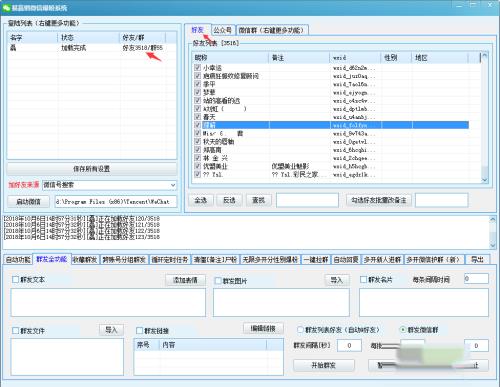Open the 无限多开分性别爆粉 tab

click(x=270, y=260)
